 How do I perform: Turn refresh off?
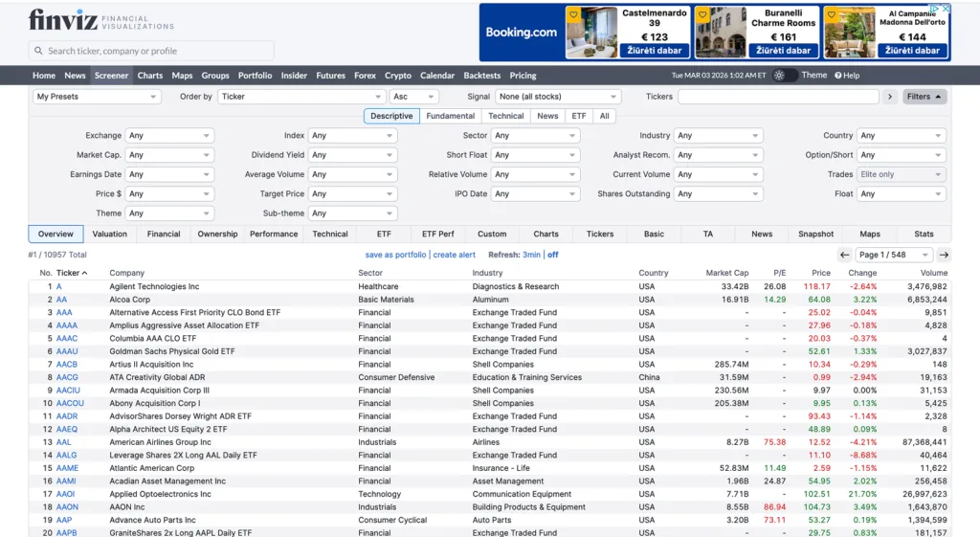pyautogui.click(x=553, y=255)
